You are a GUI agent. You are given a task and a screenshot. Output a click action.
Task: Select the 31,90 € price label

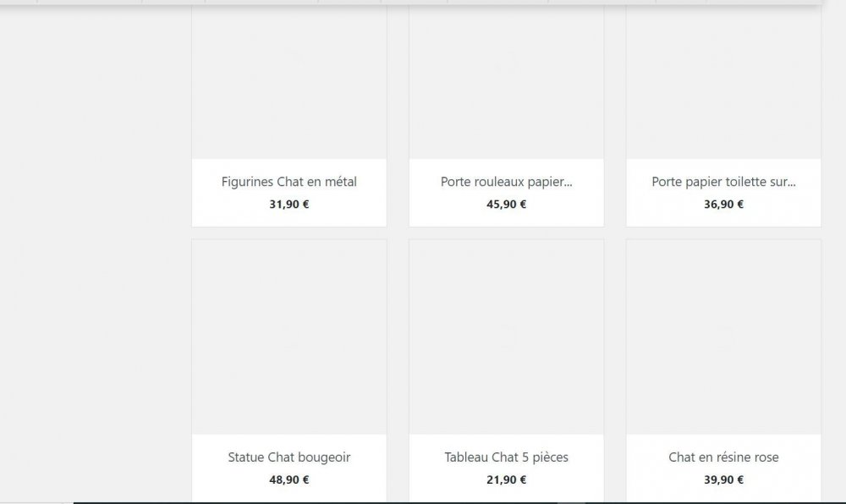click(288, 204)
